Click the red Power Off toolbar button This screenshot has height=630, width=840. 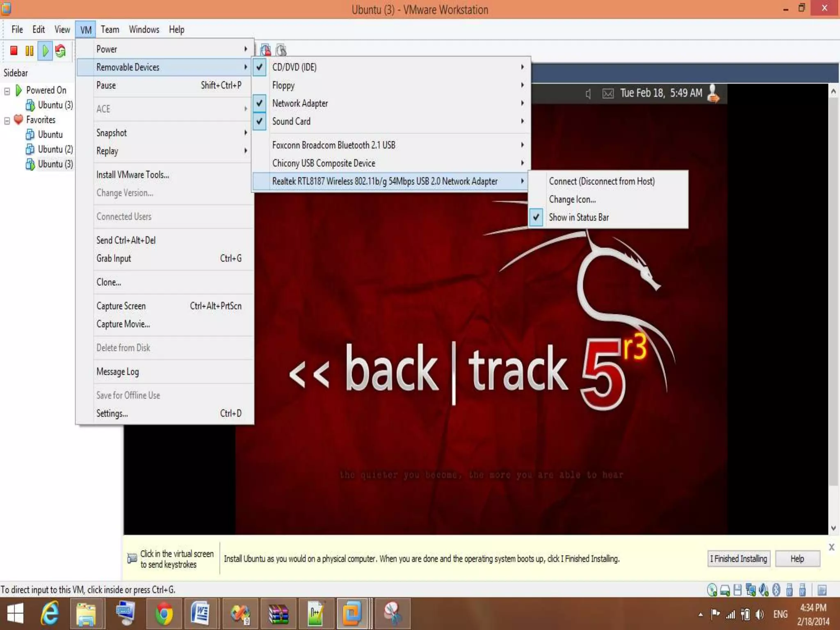14,50
